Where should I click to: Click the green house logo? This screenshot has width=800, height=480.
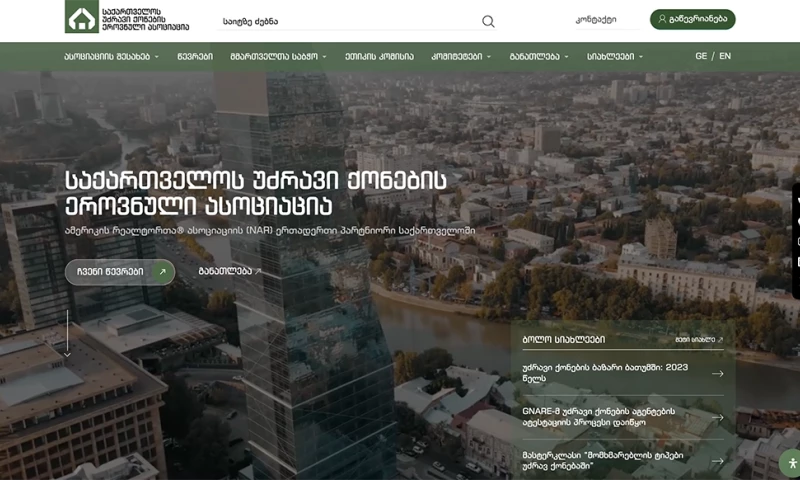[82, 16]
